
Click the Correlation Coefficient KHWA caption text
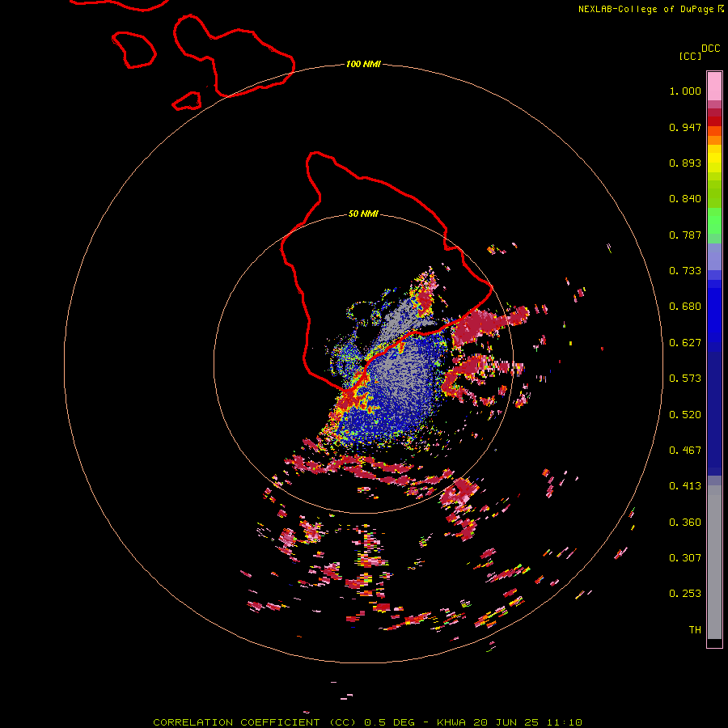pyautogui.click(x=367, y=722)
